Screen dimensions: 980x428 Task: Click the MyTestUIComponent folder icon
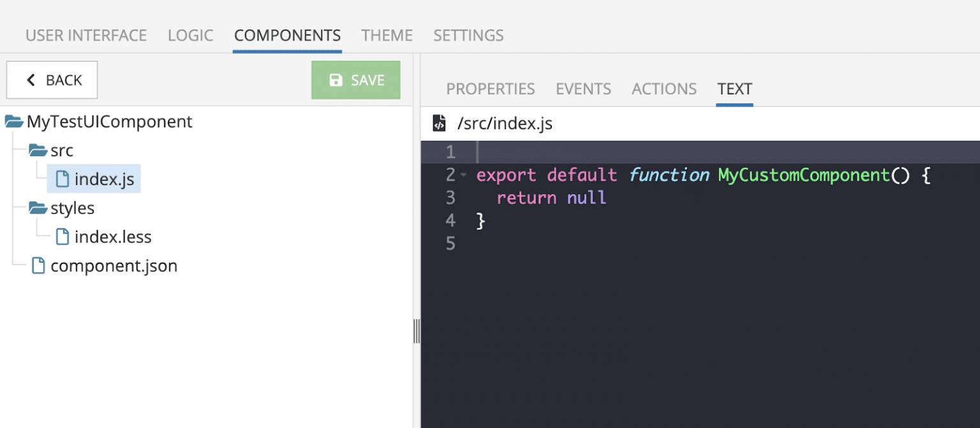13,121
